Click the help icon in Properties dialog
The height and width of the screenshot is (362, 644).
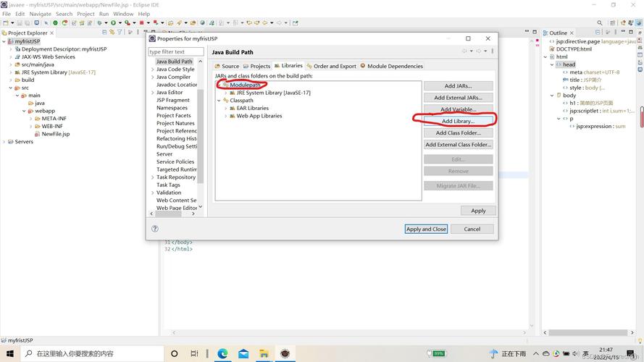(x=155, y=229)
